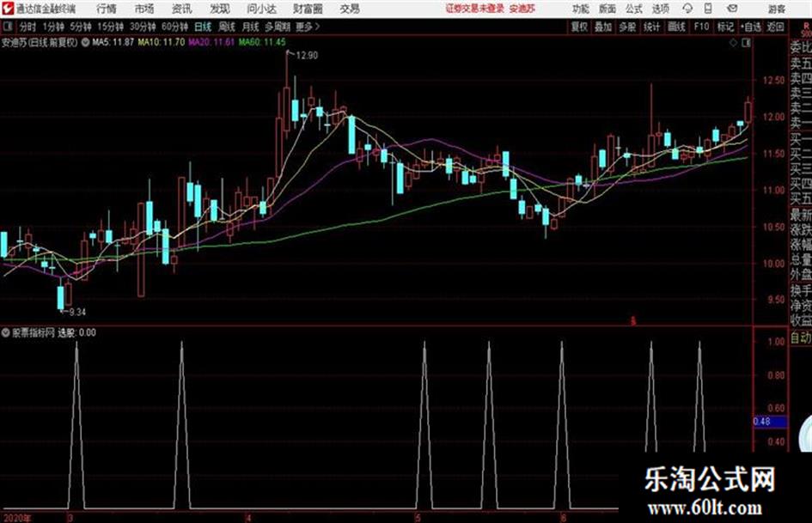Click the mobile phone icon
812x523 pixels.
click(x=708, y=9)
